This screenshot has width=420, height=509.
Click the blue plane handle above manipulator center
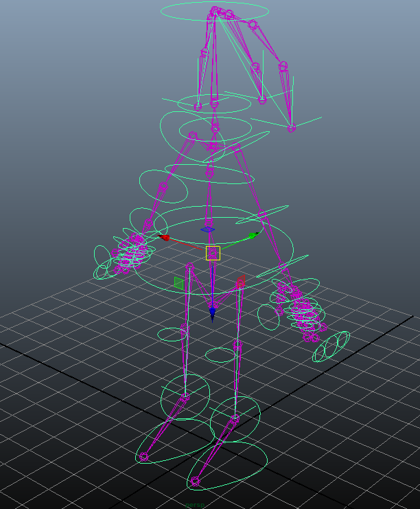tap(207, 229)
